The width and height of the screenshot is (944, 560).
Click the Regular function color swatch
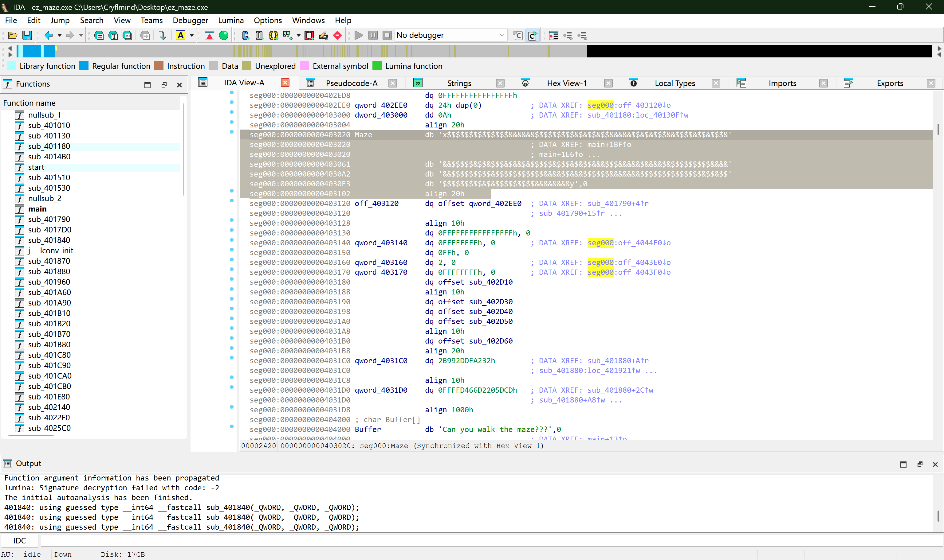tap(84, 66)
